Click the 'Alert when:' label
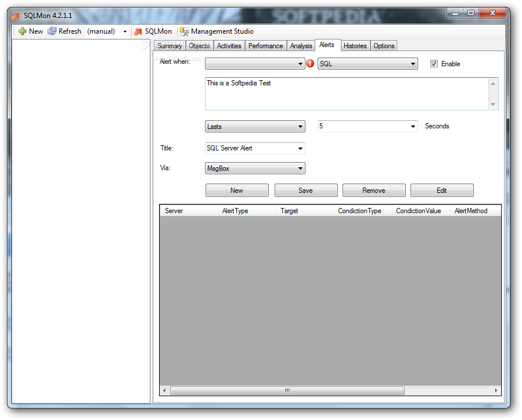This screenshot has height=420, width=522. [x=175, y=62]
